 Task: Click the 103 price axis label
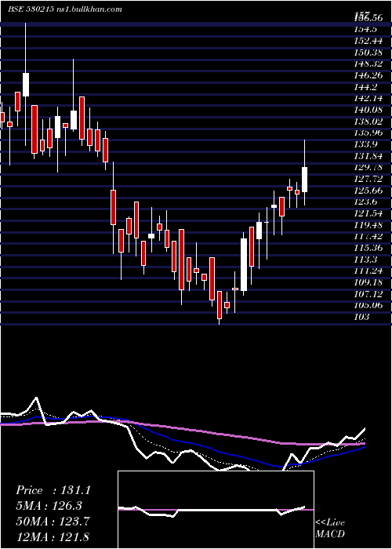(361, 317)
